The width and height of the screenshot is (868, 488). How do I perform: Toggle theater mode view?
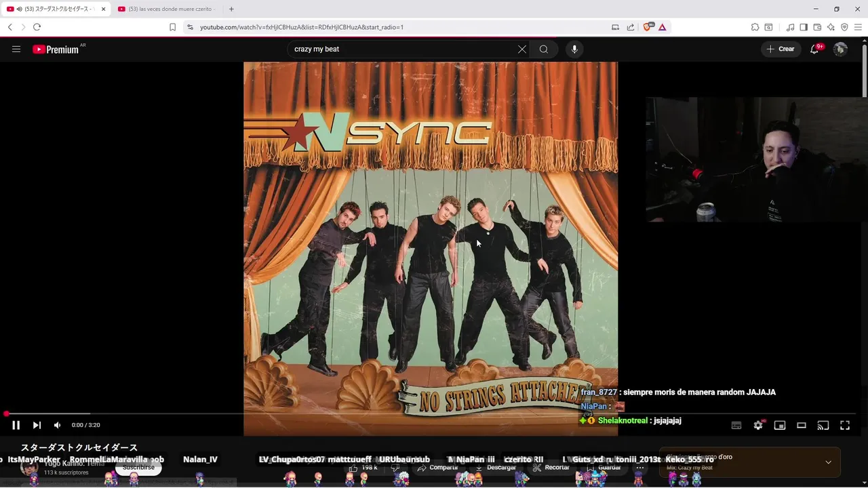tap(802, 425)
